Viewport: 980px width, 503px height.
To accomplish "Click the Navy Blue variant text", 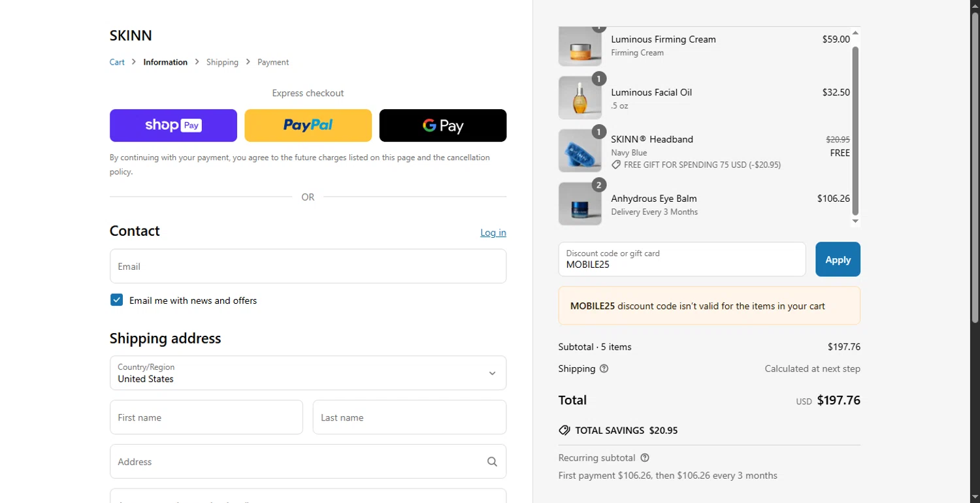I will [x=629, y=153].
